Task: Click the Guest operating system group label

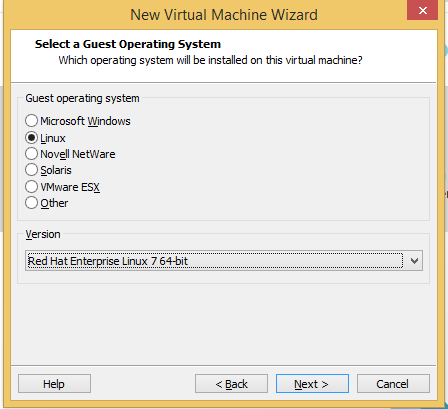Action: [82, 98]
